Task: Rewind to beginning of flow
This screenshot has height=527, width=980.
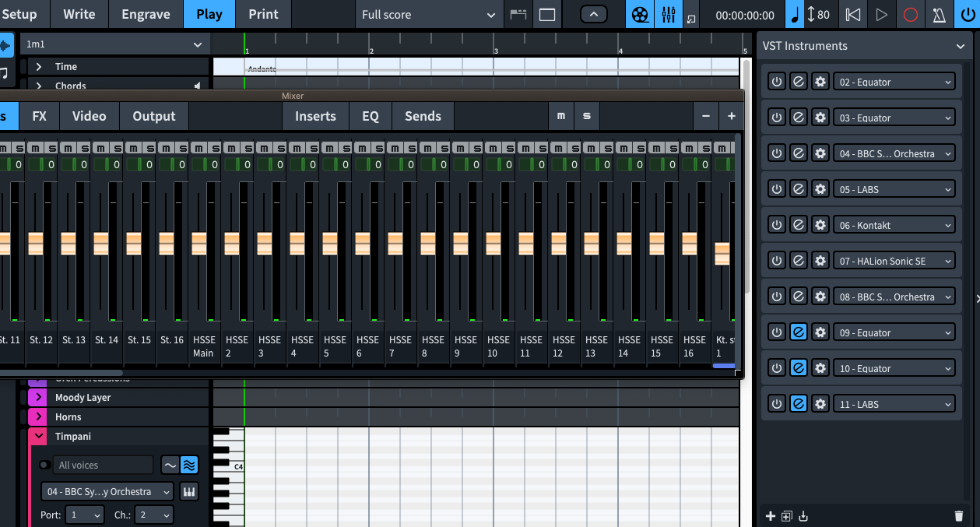Action: pyautogui.click(x=853, y=15)
